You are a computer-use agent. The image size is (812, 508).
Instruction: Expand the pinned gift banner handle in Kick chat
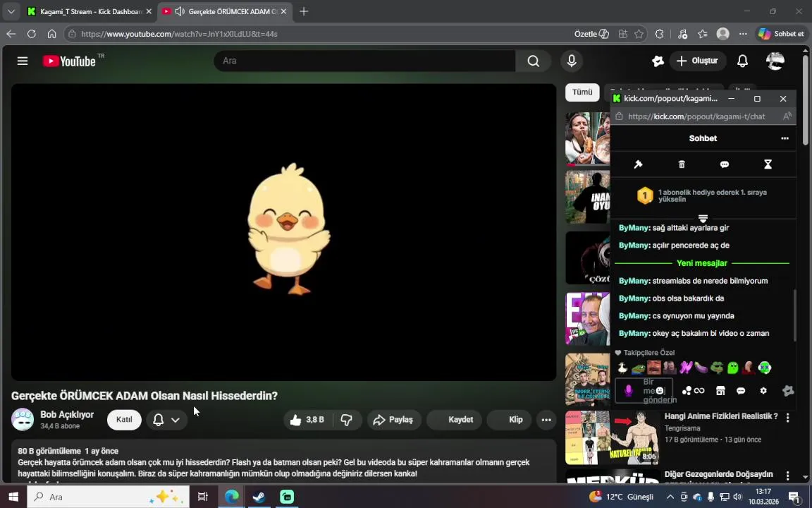(703, 218)
